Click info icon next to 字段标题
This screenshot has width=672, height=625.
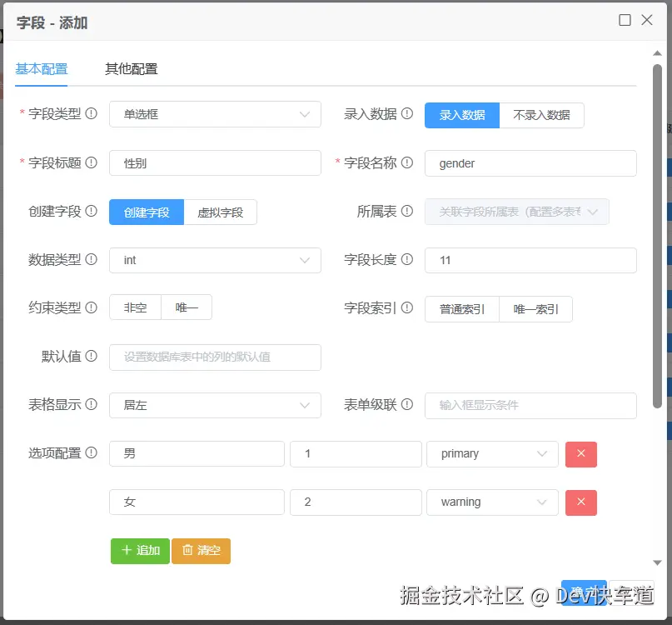click(92, 162)
